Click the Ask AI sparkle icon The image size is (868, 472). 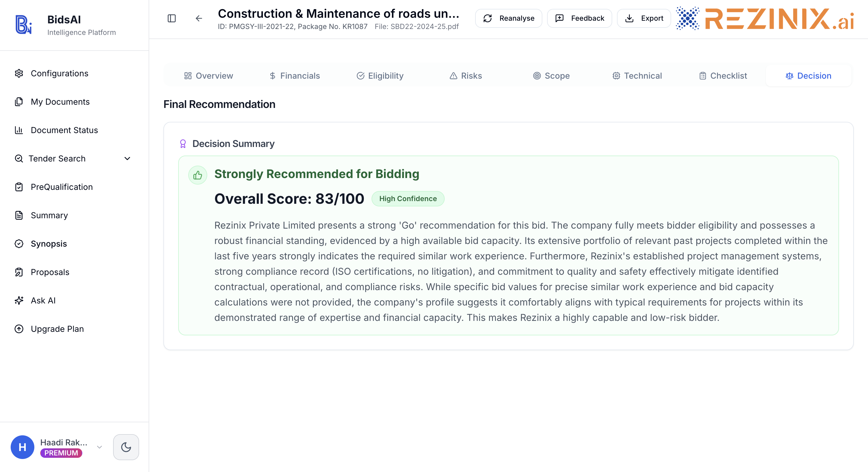19,300
